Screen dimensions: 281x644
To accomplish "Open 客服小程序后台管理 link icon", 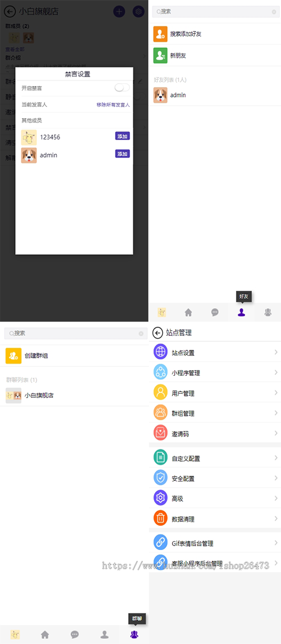I will click(x=160, y=562).
